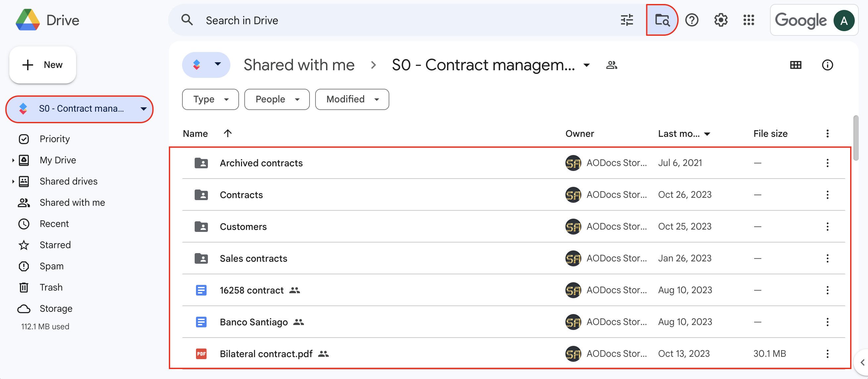Show details info panel
Image resolution: width=868 pixels, height=379 pixels.
coord(827,65)
